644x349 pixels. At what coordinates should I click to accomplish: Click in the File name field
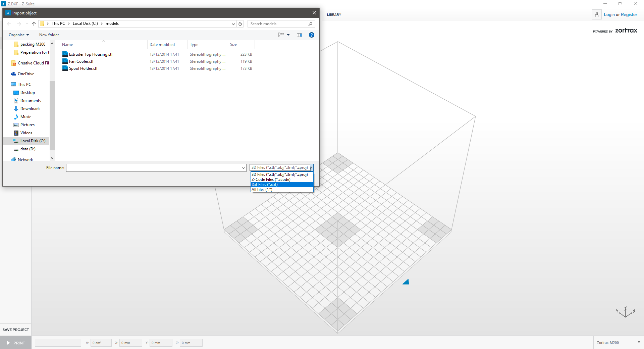tap(154, 168)
